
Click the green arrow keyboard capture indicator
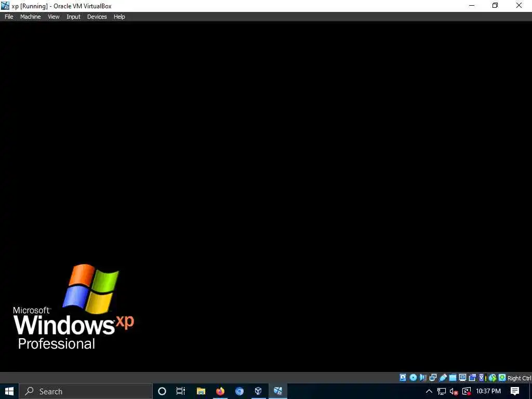pos(502,378)
